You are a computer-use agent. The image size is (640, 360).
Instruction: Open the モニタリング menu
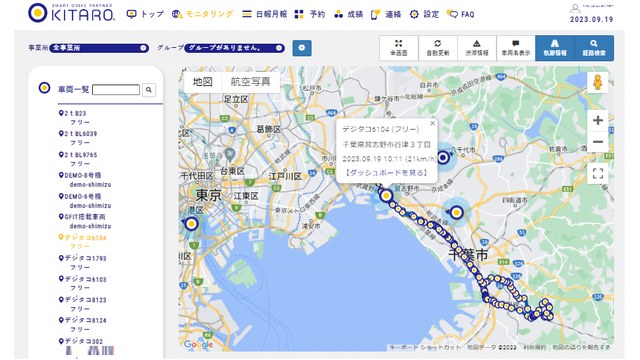(x=202, y=14)
